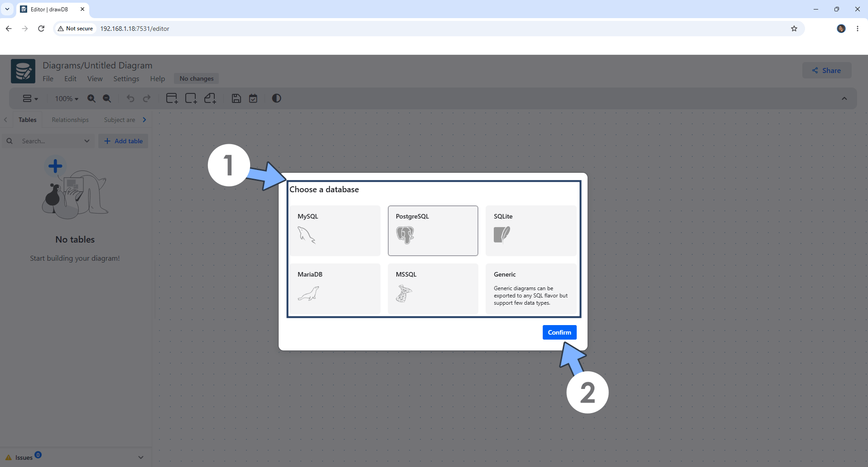Click the drawDB logo icon

pyautogui.click(x=23, y=71)
